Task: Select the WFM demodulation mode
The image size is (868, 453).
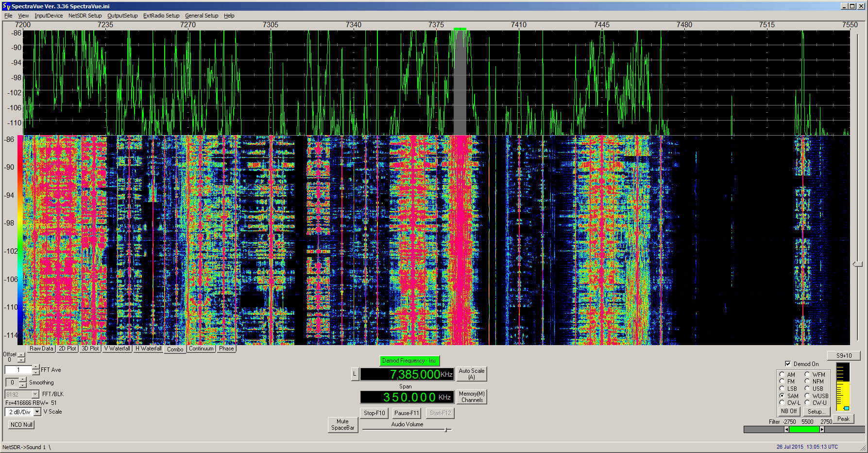Action: pos(815,375)
